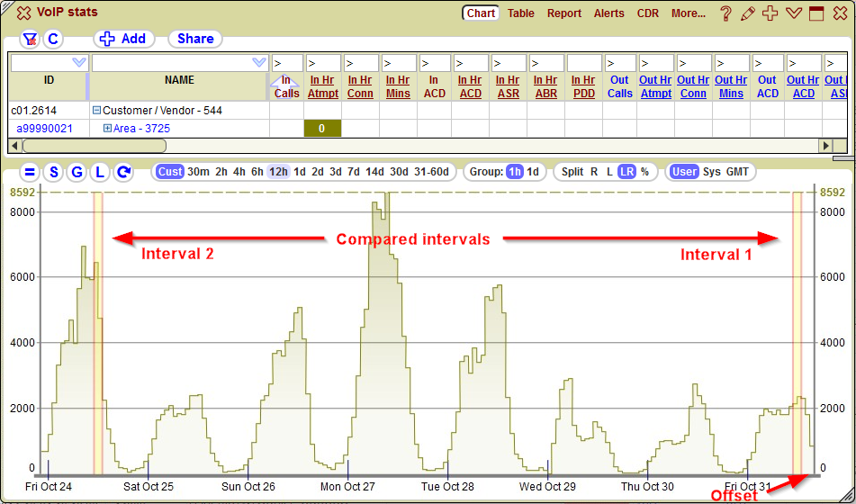
Task: Open the Alerts tab
Action: click(609, 13)
